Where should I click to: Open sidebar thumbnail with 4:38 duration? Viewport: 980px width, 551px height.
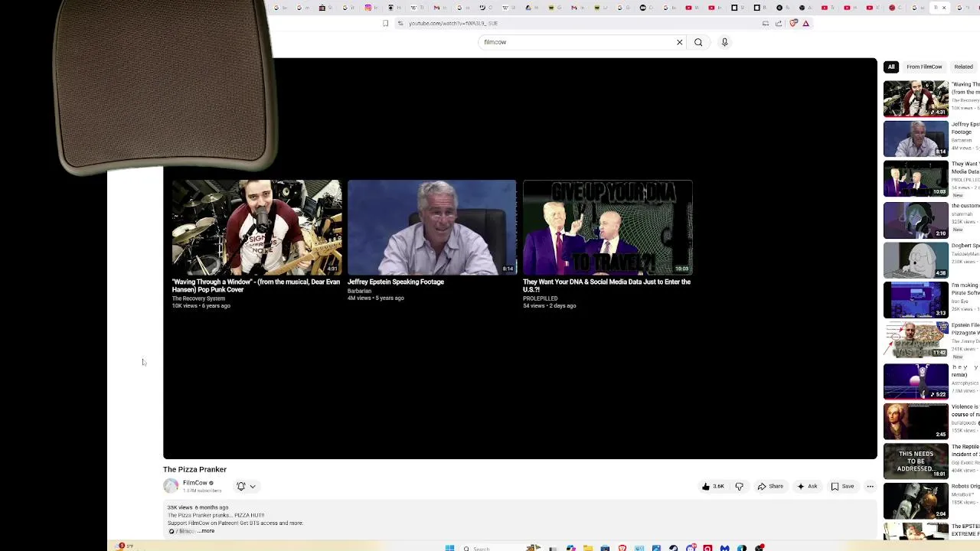click(x=916, y=259)
